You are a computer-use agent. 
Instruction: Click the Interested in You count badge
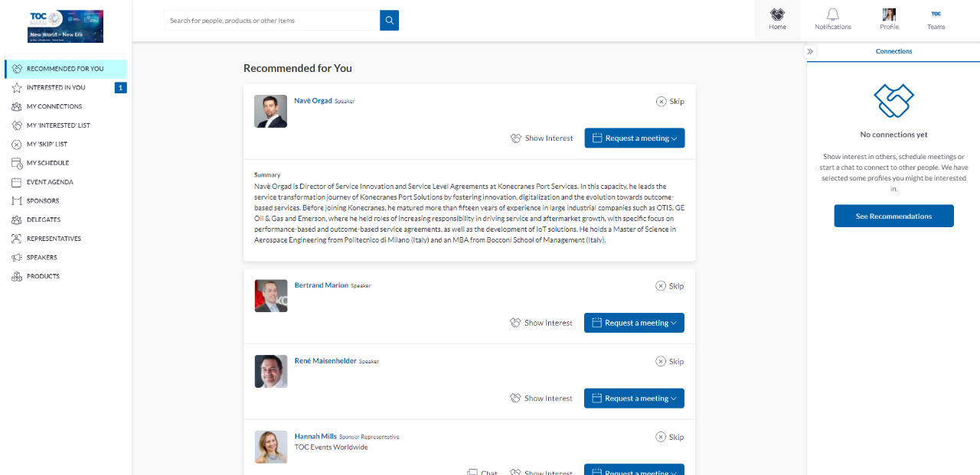(120, 88)
